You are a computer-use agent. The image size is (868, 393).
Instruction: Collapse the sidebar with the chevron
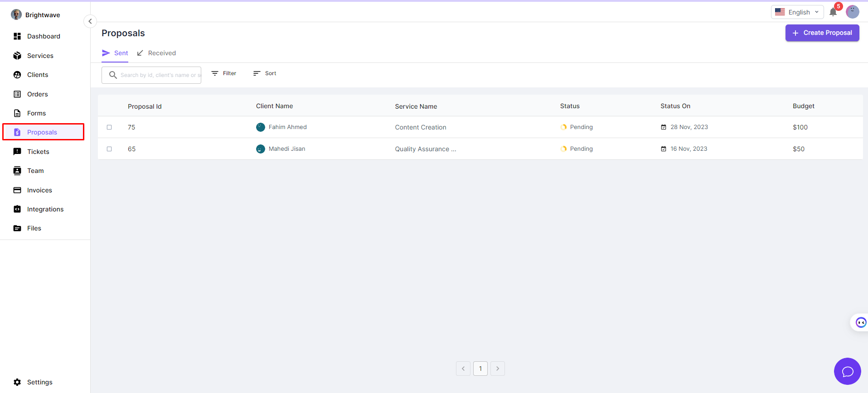coord(90,21)
